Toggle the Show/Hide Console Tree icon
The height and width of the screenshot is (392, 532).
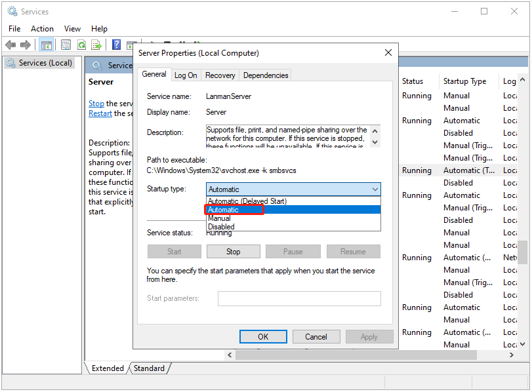click(46, 45)
